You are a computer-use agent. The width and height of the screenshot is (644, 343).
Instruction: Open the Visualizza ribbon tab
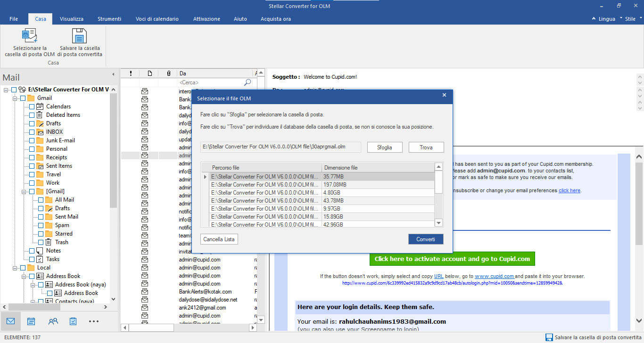tap(72, 19)
